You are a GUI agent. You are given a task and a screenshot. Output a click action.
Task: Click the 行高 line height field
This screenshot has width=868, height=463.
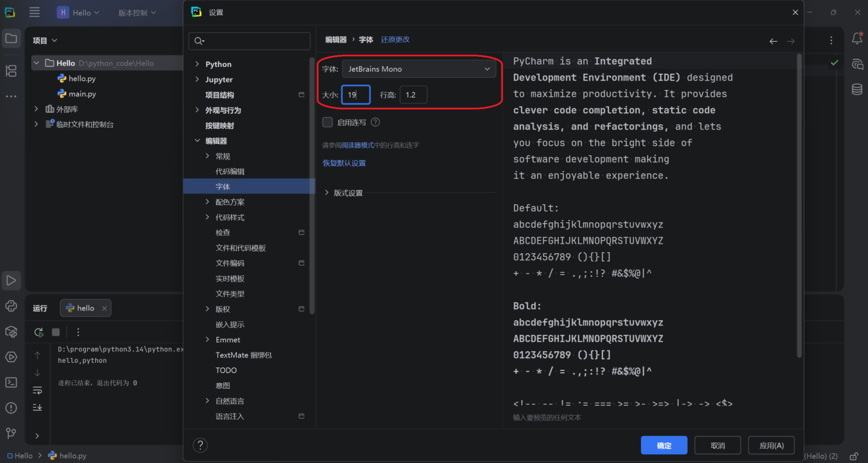tap(413, 95)
